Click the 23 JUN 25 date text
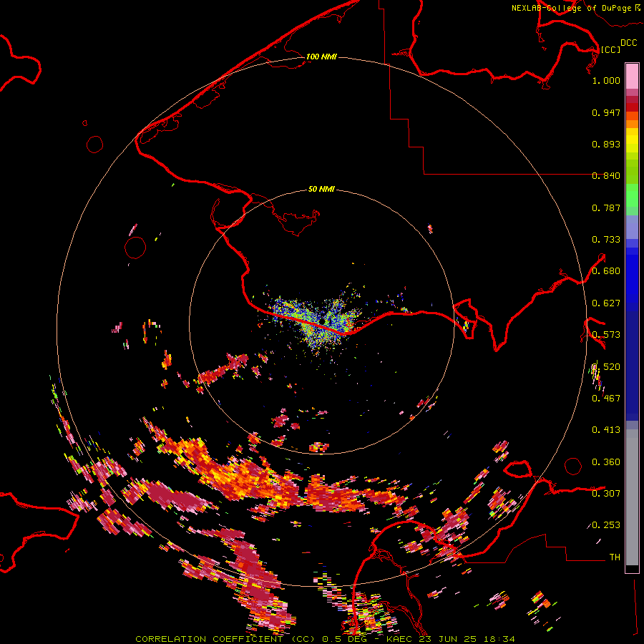This screenshot has width=644, height=644. coord(448,639)
